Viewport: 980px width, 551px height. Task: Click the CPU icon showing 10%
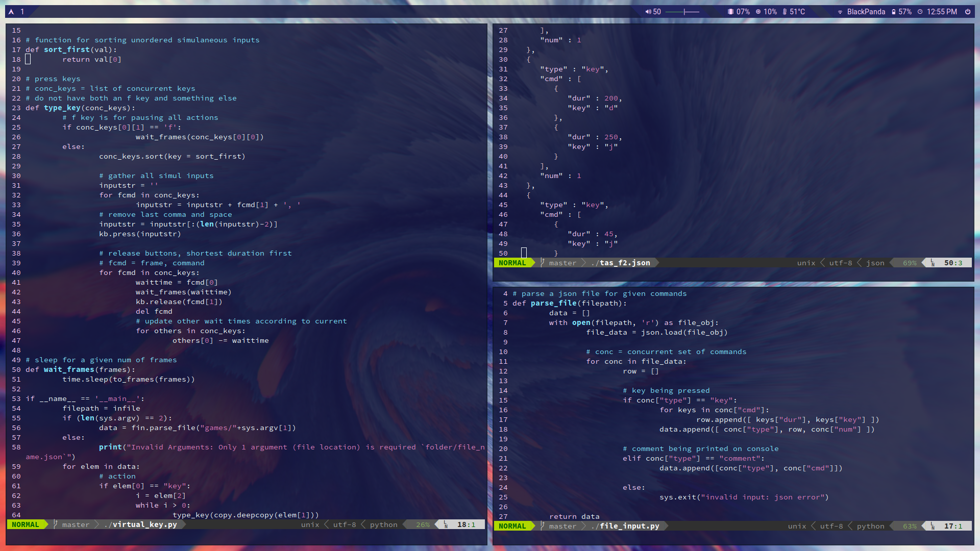point(758,12)
